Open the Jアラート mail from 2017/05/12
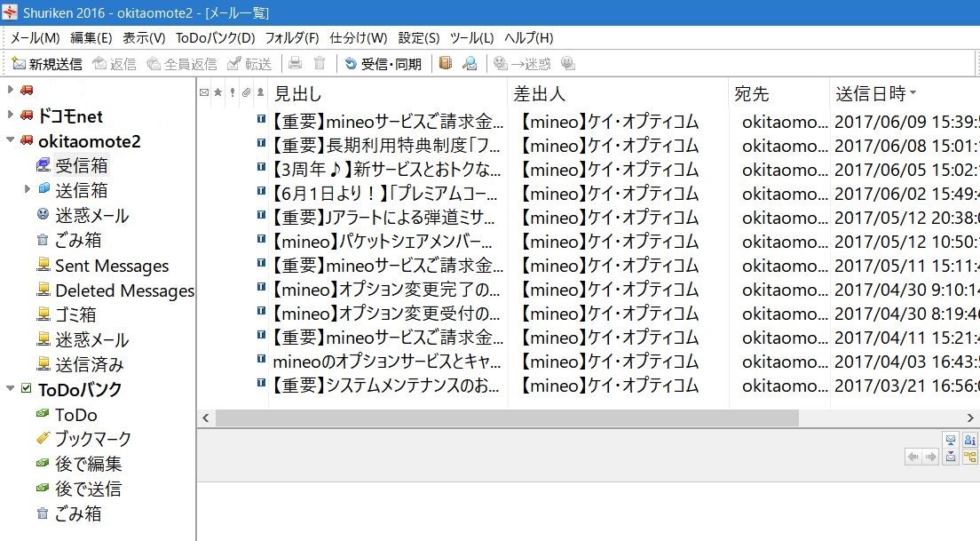The width and height of the screenshot is (980, 541). pos(388,218)
